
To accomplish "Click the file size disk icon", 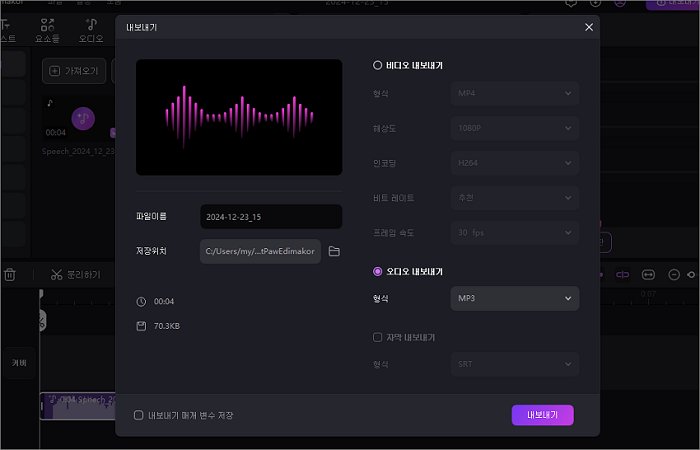I will click(141, 326).
